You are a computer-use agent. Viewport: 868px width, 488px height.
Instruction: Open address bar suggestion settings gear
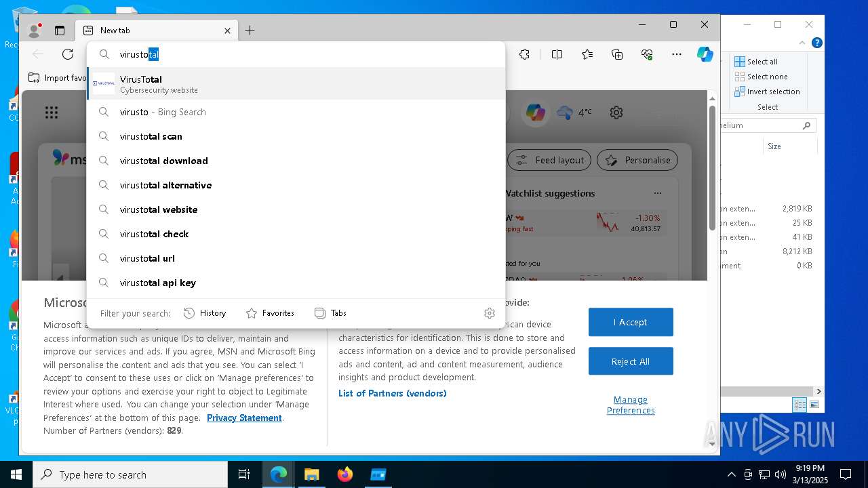coord(490,313)
